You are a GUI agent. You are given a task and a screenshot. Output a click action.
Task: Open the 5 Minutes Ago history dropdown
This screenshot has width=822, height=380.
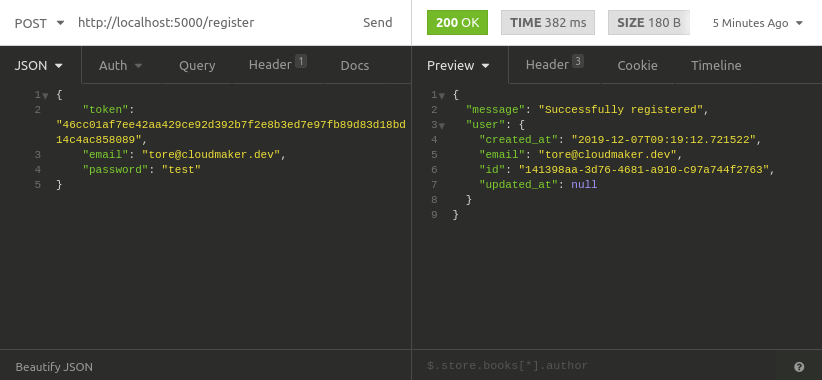(758, 23)
